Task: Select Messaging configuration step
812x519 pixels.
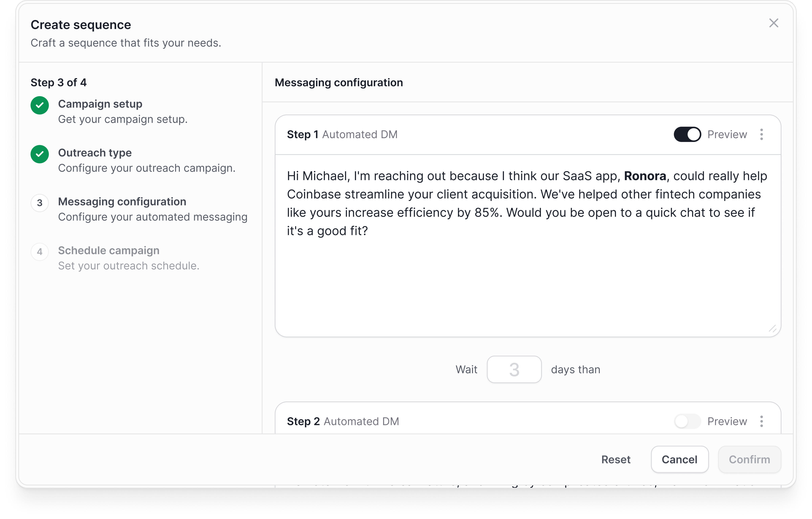Action: coord(122,202)
